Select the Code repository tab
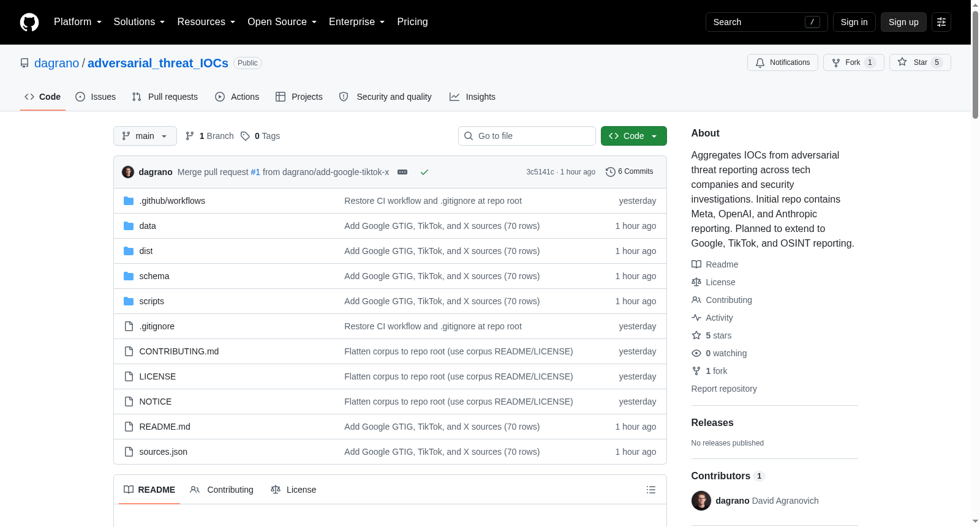Image resolution: width=980 pixels, height=527 pixels. [x=43, y=97]
